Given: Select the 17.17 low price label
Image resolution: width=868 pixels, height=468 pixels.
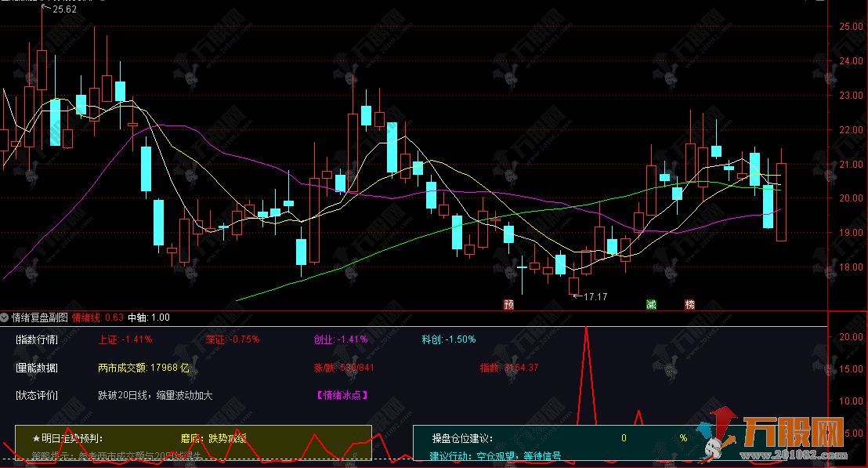Looking at the screenshot, I should 595,296.
